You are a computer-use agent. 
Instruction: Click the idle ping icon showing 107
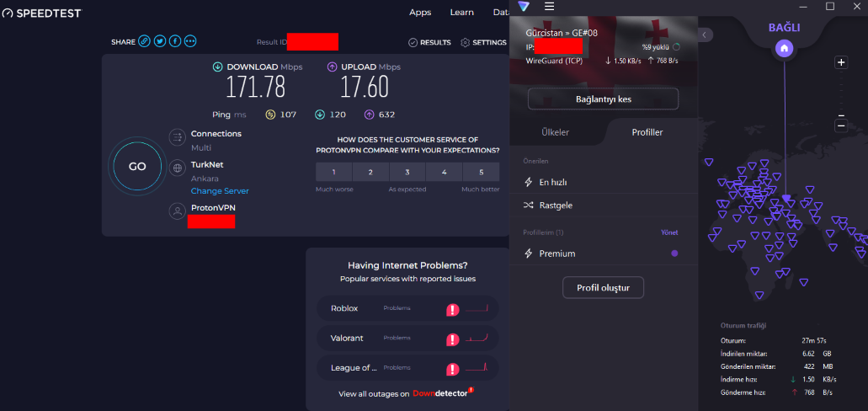[271, 115]
